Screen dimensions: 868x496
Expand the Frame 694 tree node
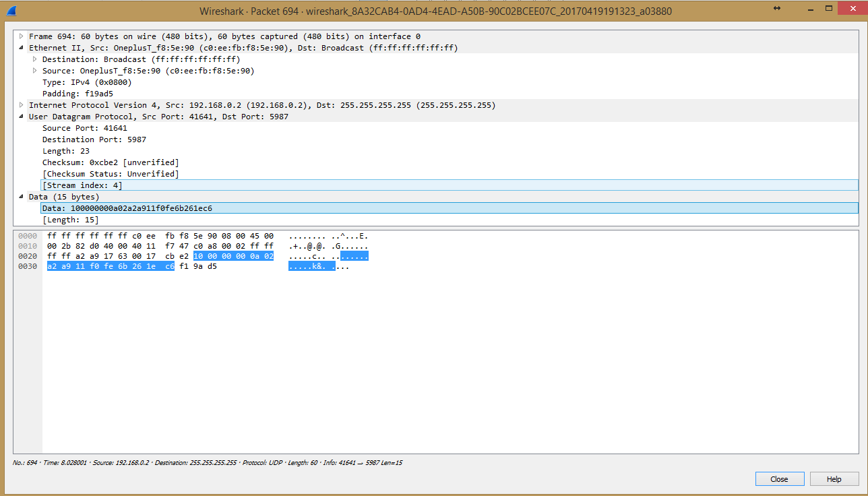point(22,36)
